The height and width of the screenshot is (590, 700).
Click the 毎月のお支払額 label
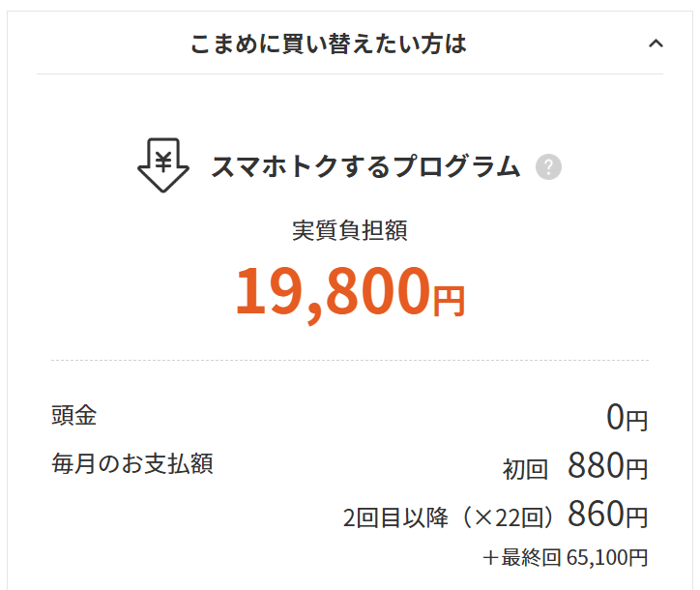[131, 463]
